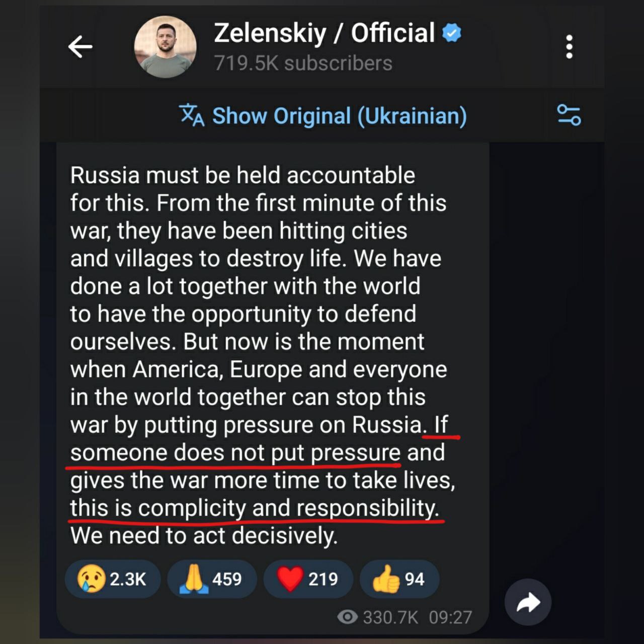The height and width of the screenshot is (644, 644).
Task: Click the message's first line "Russia must be held accountable"
Action: (x=243, y=176)
